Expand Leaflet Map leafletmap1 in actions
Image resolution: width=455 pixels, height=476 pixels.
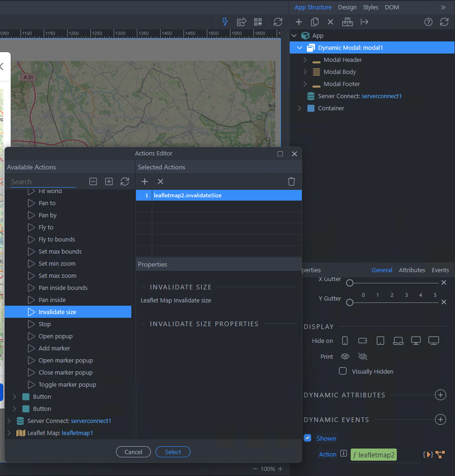click(x=8, y=433)
